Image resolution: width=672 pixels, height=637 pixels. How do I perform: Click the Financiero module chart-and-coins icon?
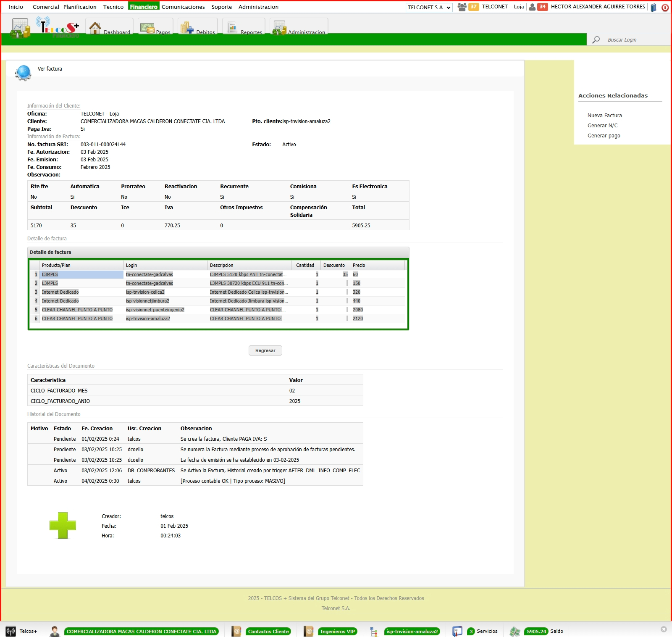click(x=20, y=28)
